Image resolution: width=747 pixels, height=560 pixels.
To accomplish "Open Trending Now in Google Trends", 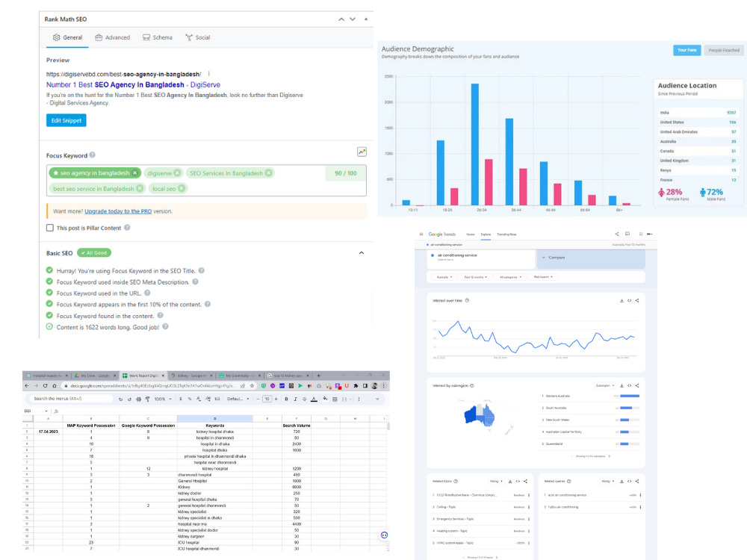I will 506,234.
